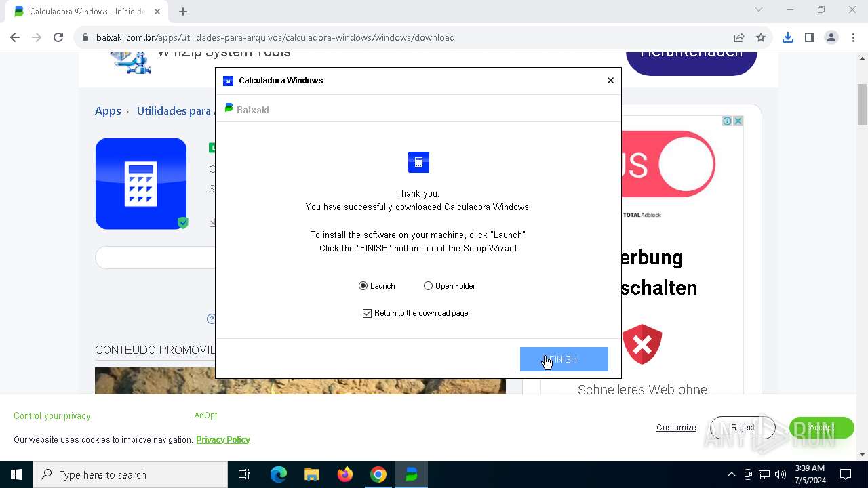
Task: Toggle Chrome side panel
Action: pyautogui.click(x=810, y=37)
